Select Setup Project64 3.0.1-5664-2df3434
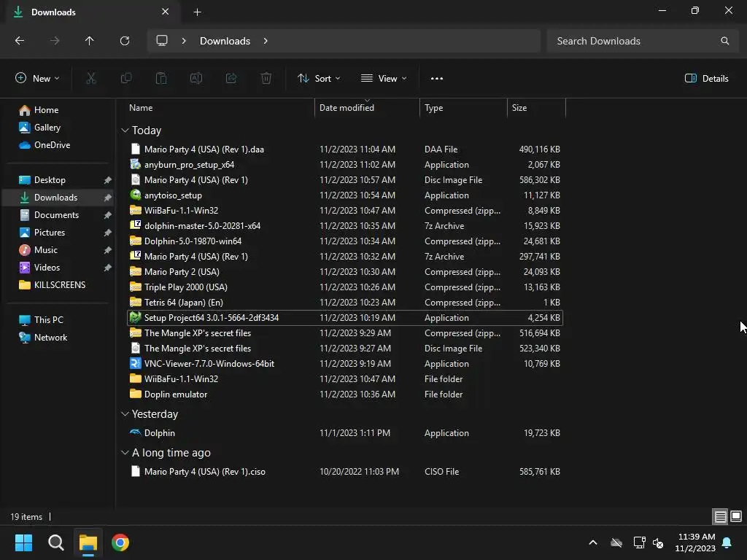Screen dimensions: 747x560 coord(345,318)
